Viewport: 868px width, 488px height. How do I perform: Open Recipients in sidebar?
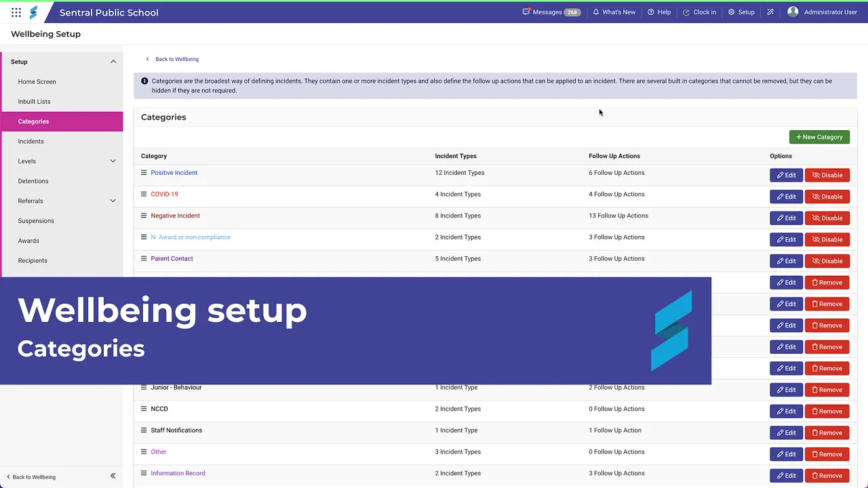[x=33, y=261]
